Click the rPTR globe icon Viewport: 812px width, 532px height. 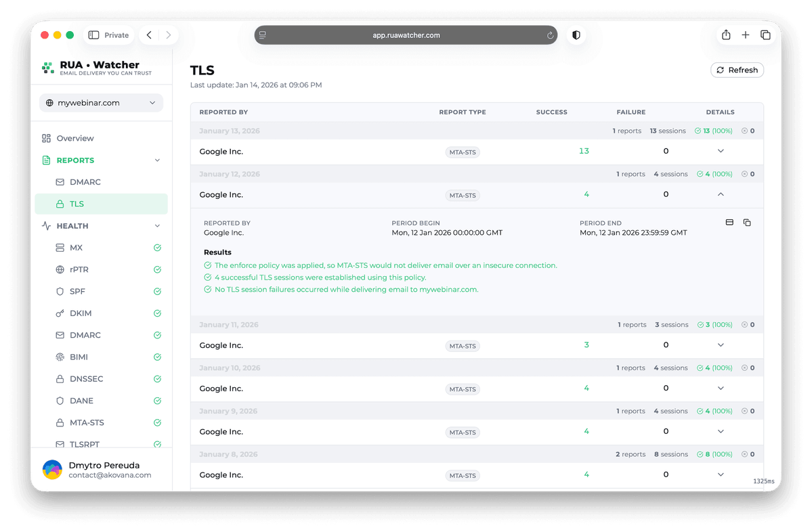[60, 269]
